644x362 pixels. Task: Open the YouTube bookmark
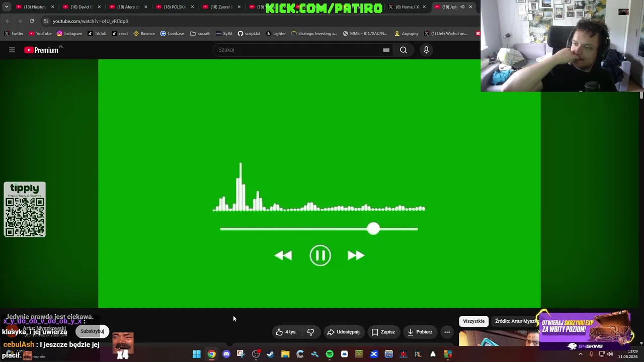pos(40,34)
